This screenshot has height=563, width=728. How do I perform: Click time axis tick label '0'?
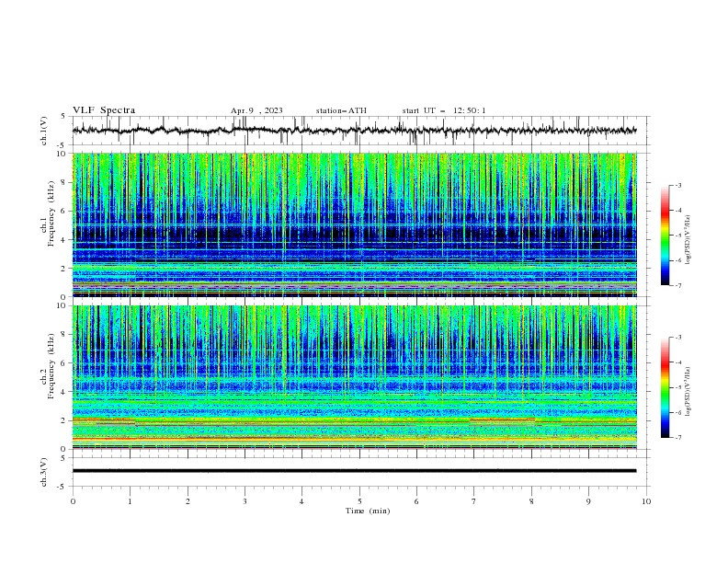click(73, 501)
